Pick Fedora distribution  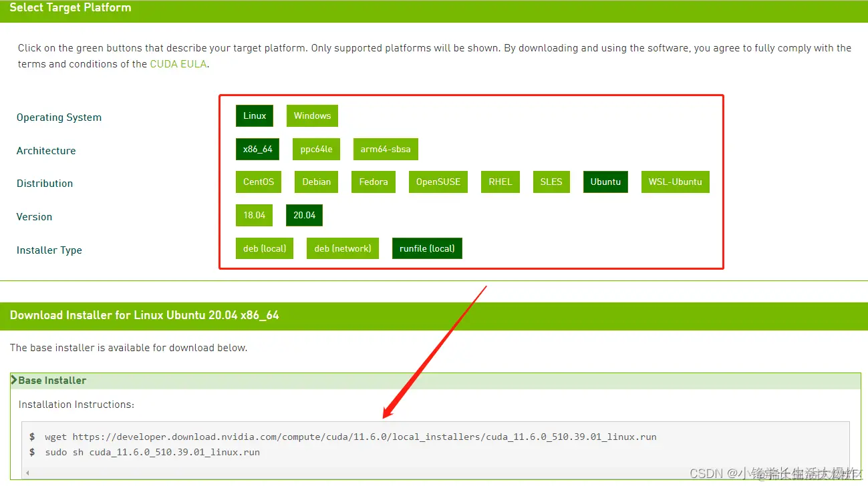[x=374, y=182]
